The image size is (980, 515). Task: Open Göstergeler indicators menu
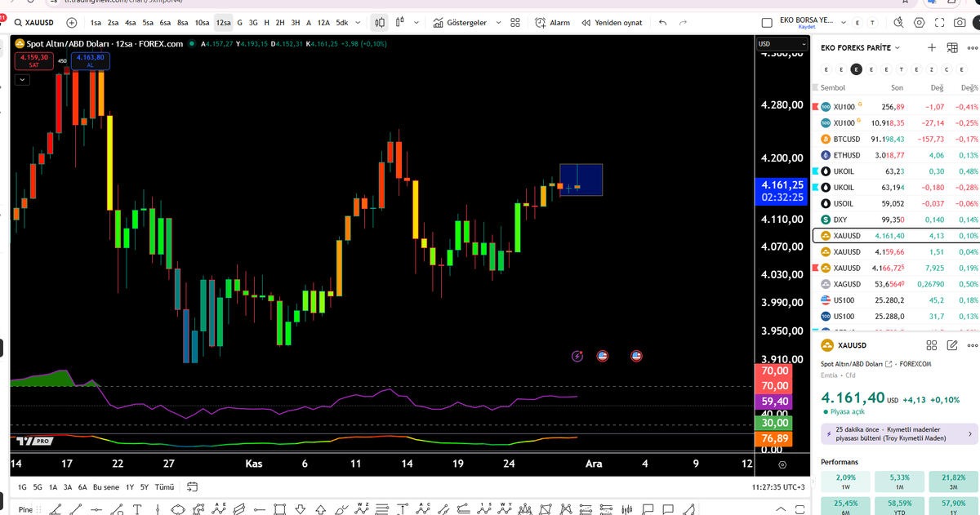460,23
